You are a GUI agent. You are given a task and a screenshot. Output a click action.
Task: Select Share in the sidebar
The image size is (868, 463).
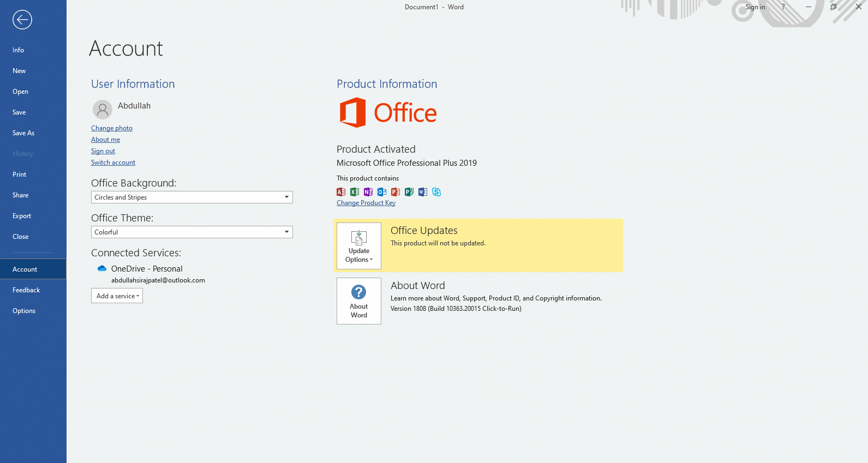point(33,195)
